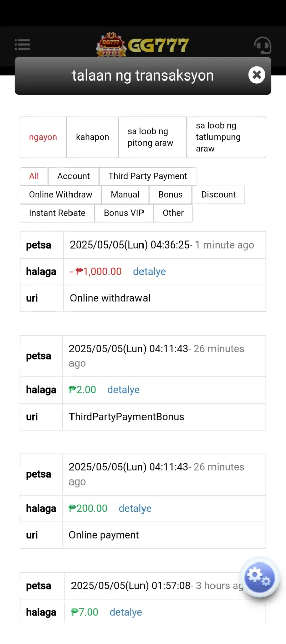Filter by Third Party Payment
Image resolution: width=286 pixels, height=644 pixels.
click(x=148, y=176)
